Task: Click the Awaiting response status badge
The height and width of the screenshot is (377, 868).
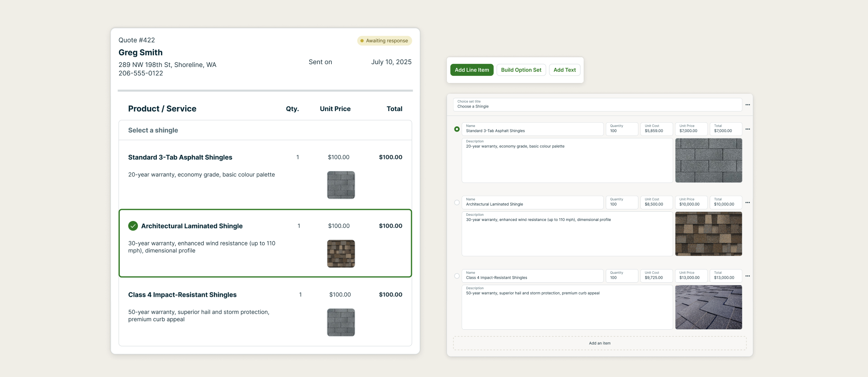Action: click(x=384, y=41)
